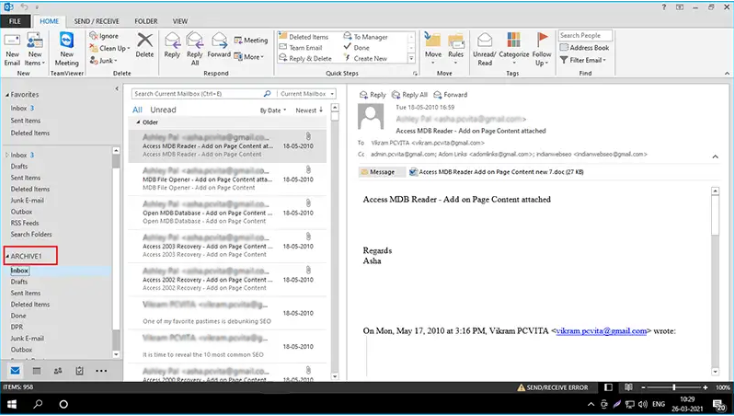Expand the Quick Steps gallery
The image size is (734, 416).
tap(411, 58)
